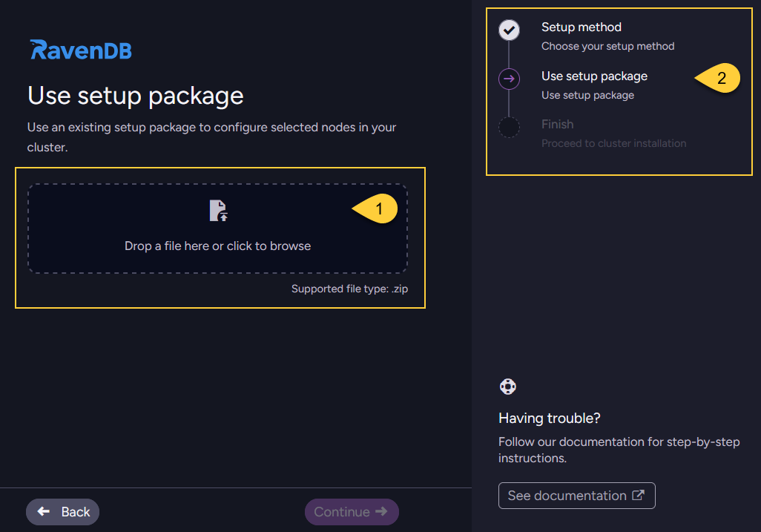Screen dimensions: 761x532
Task: Select the Setup method step
Action: point(582,27)
